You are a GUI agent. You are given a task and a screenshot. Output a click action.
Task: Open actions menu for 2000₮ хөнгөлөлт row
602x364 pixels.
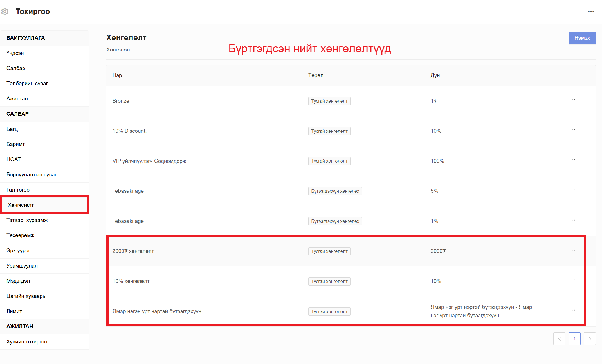pyautogui.click(x=572, y=250)
